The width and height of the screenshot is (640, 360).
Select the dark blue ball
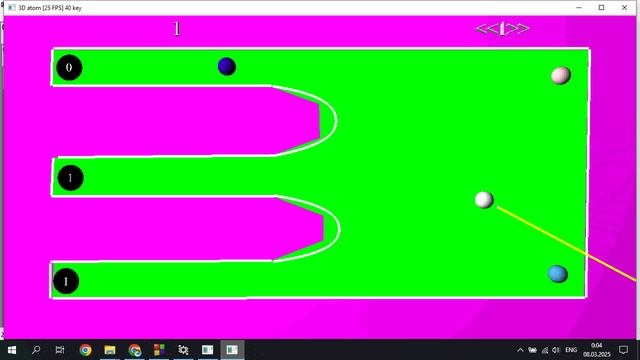point(227,67)
